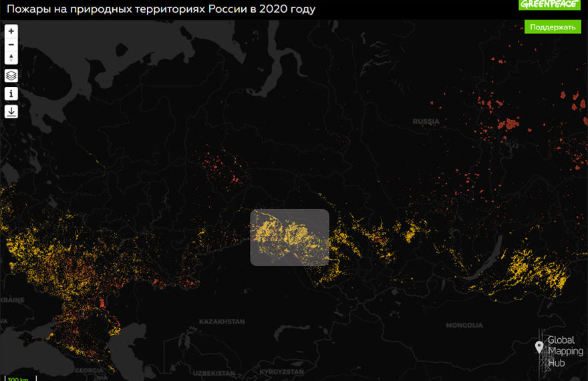Click the Greenpeace logo
This screenshot has width=588, height=381.
pyautogui.click(x=549, y=5)
